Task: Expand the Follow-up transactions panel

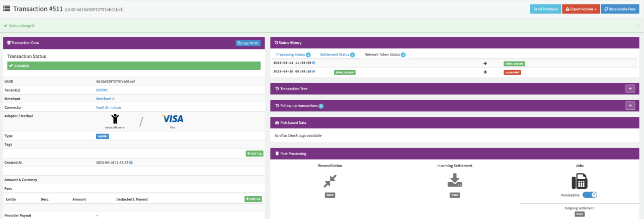Action: [x=630, y=106]
